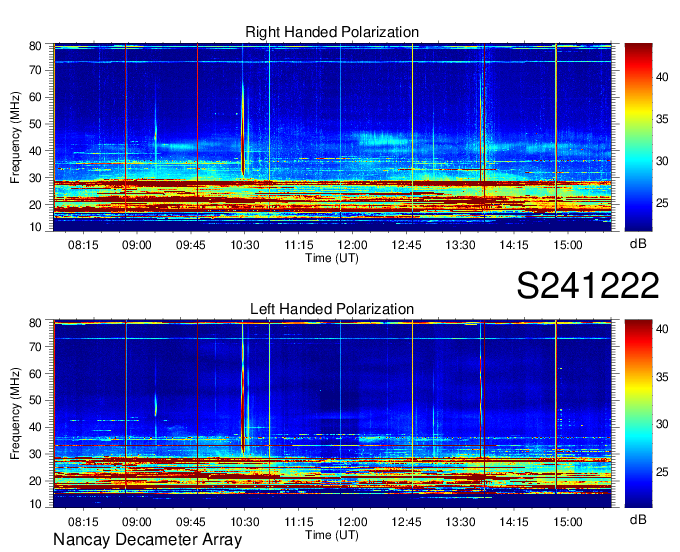Click 80 MHz tick on Right Handed plot
Viewport: 680px width, 552px height.
[x=35, y=46]
